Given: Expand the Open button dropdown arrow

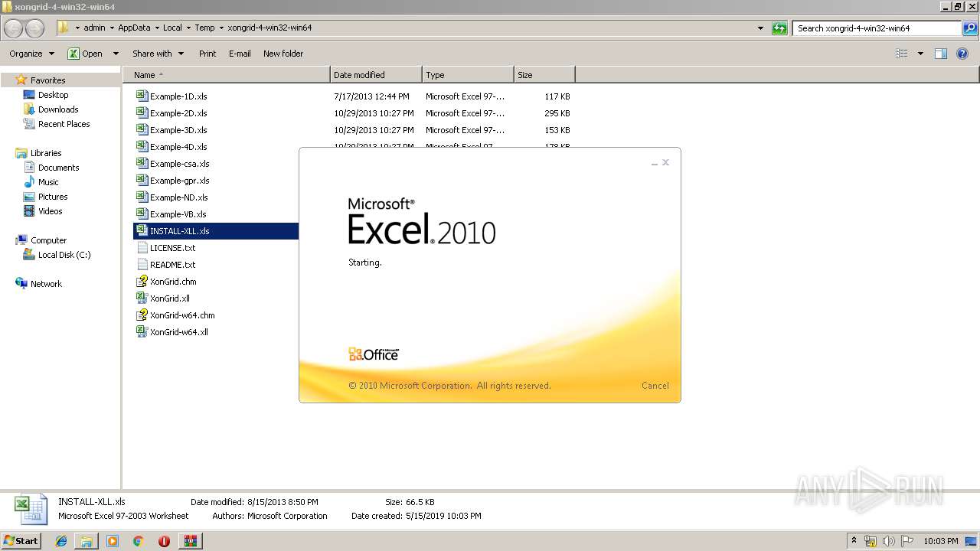Looking at the screenshot, I should (x=116, y=54).
